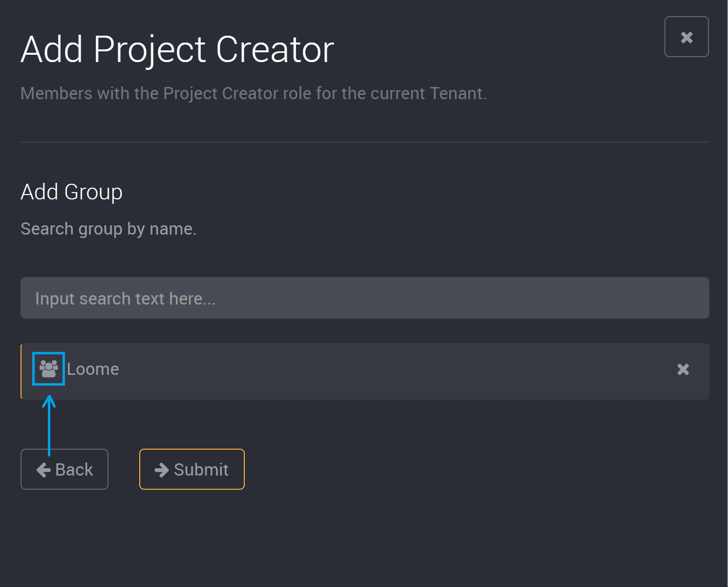This screenshot has height=587, width=728.
Task: Click the Add Group heading
Action: 71,192
